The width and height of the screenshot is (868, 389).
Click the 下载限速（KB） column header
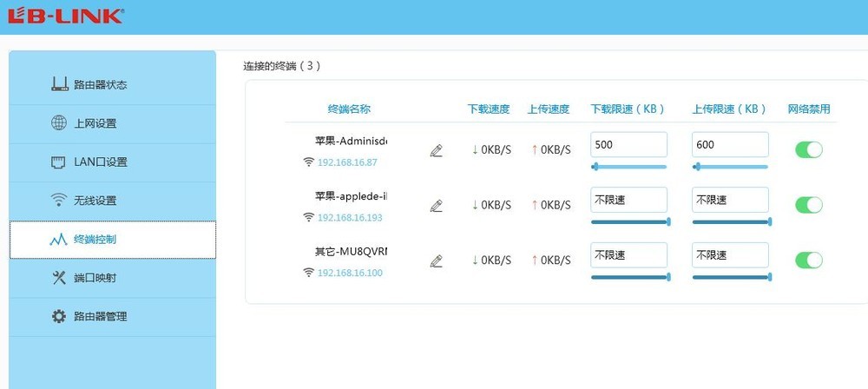628,109
